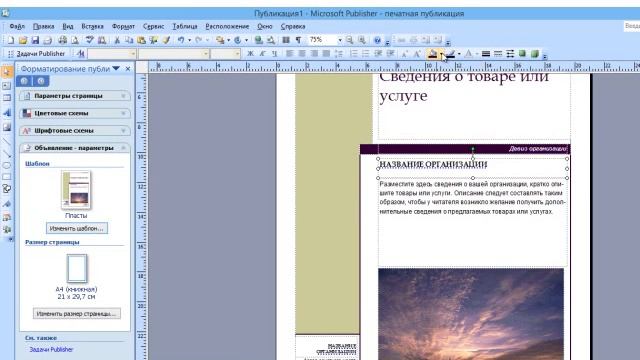Zoom in with the plus magnifier
640x360 pixels.
[362, 40]
